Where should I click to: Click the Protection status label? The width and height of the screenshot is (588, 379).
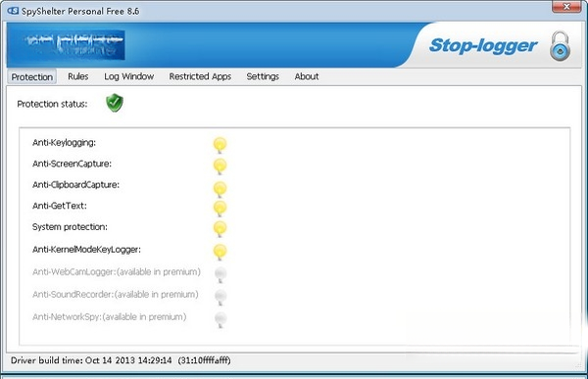(52, 104)
